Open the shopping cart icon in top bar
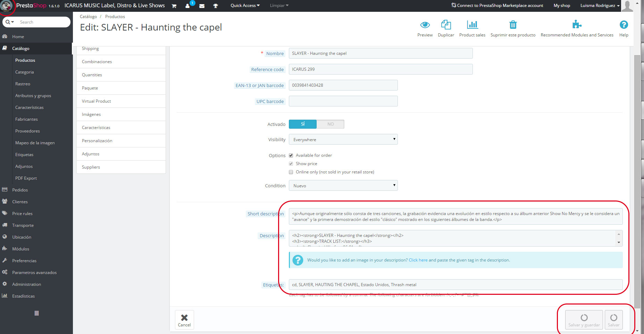The image size is (644, 334). (x=174, y=6)
